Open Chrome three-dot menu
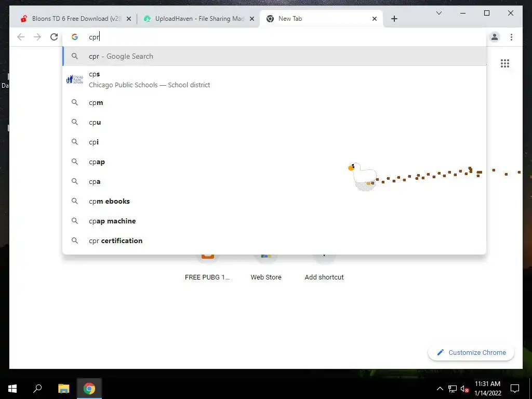532x399 pixels. pos(511,37)
